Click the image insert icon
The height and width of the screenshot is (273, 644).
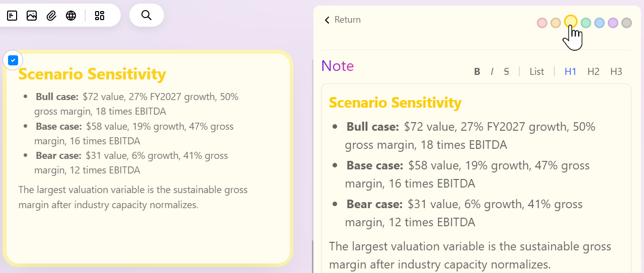(x=32, y=16)
